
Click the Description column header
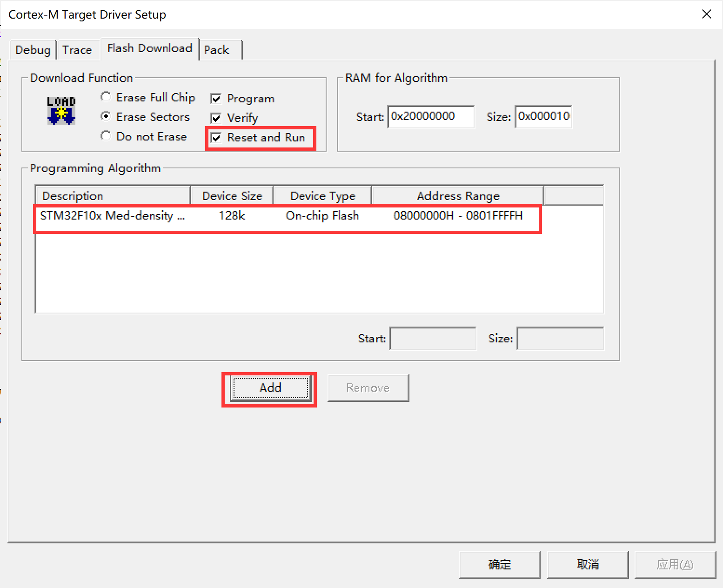click(x=113, y=196)
